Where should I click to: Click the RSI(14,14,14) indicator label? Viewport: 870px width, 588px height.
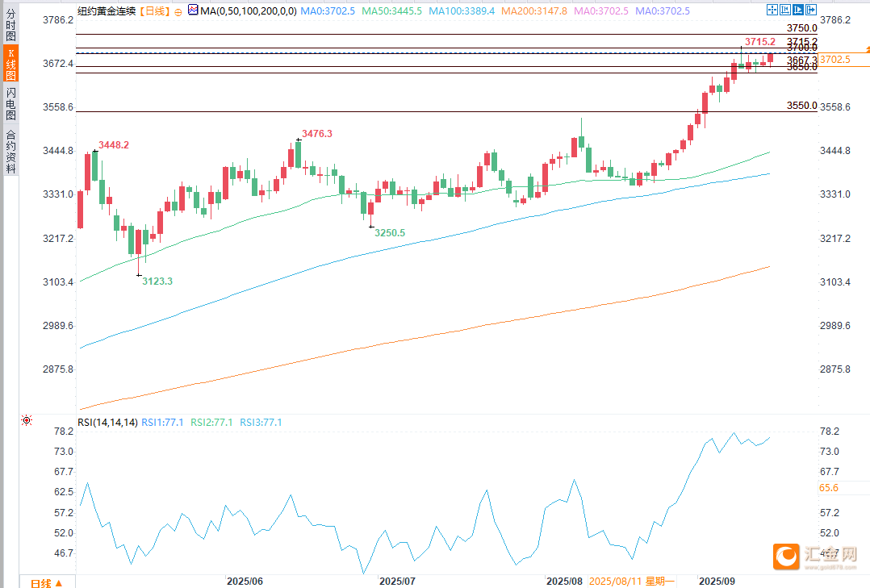[x=107, y=423]
